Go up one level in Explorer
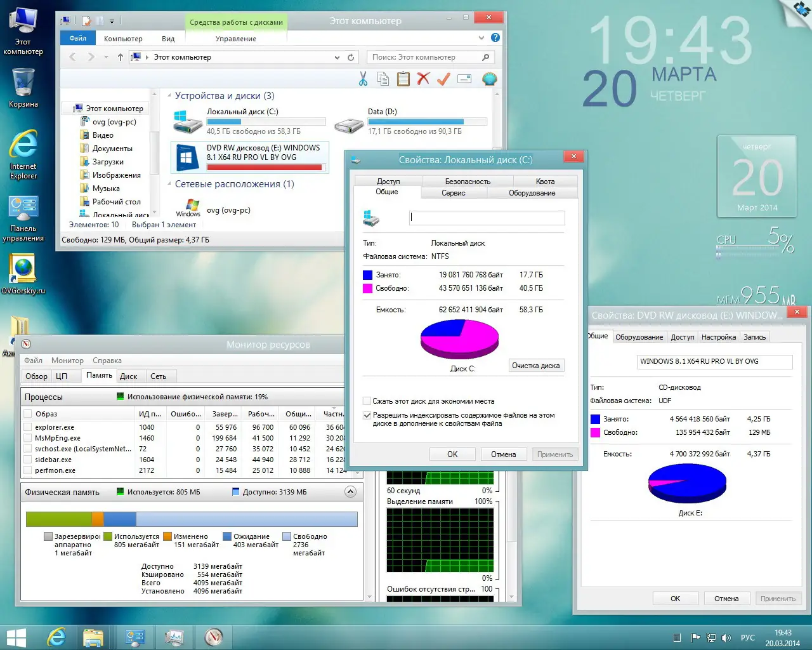This screenshot has height=650, width=812. [121, 57]
